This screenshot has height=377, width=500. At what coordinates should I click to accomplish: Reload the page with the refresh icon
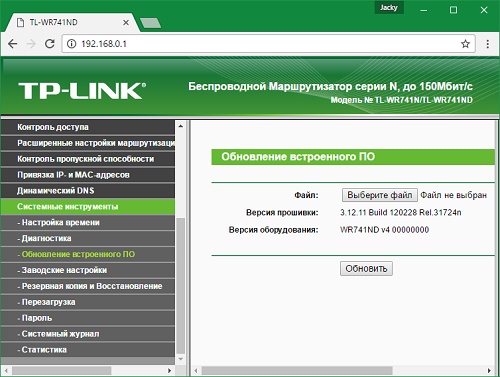[50, 44]
